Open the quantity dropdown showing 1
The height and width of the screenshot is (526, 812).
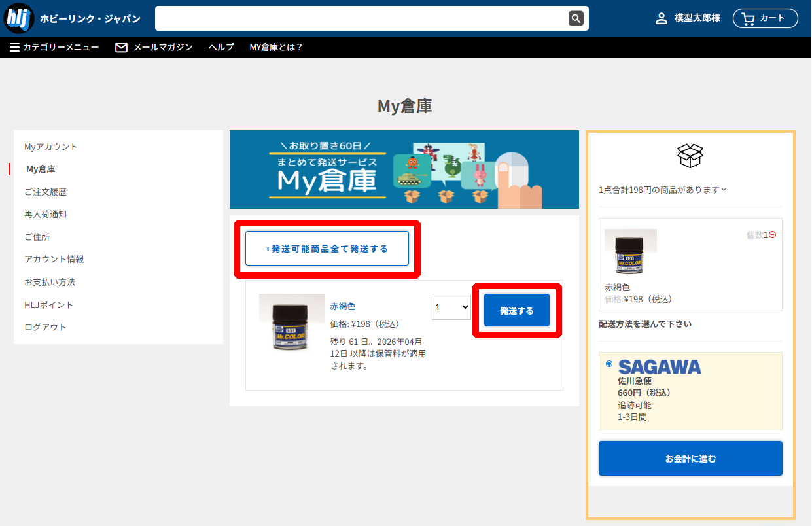[451, 306]
